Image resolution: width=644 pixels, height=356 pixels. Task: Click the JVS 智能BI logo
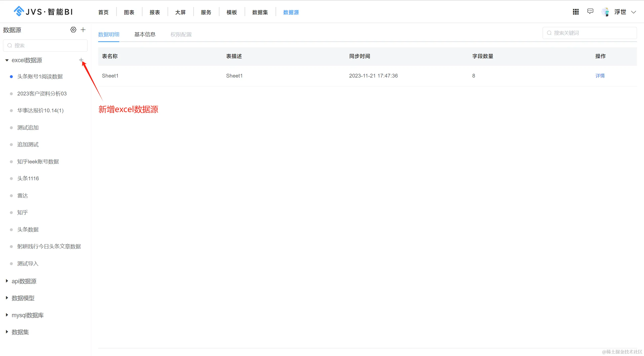tap(43, 12)
